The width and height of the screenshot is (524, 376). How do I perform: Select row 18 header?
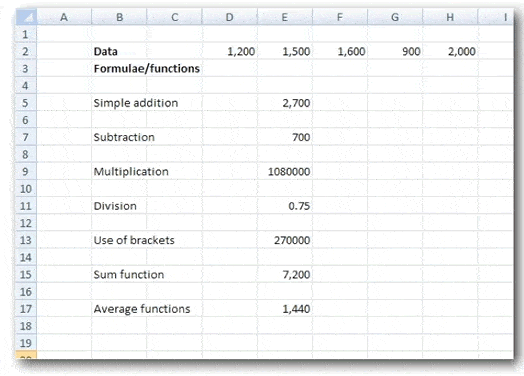[26, 326]
